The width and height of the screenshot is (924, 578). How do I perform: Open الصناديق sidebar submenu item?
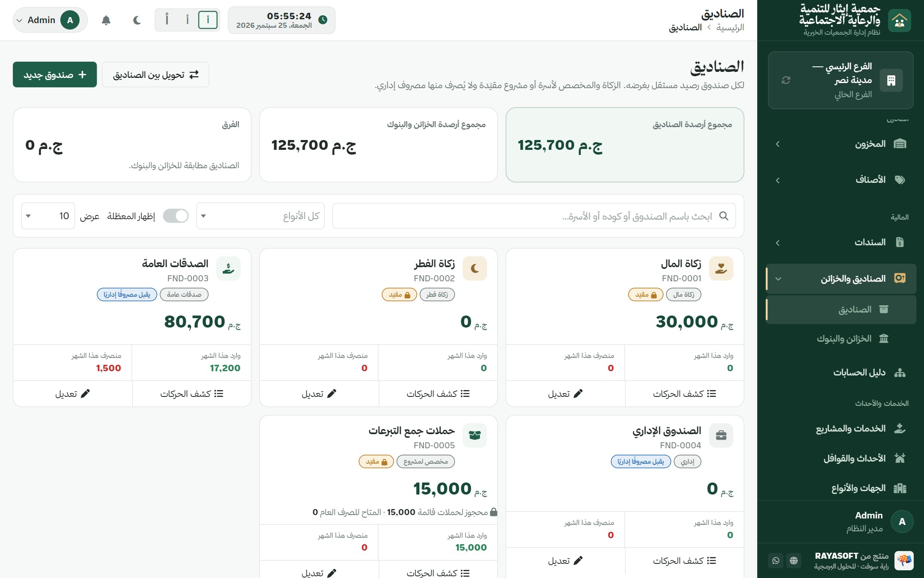[x=841, y=309]
